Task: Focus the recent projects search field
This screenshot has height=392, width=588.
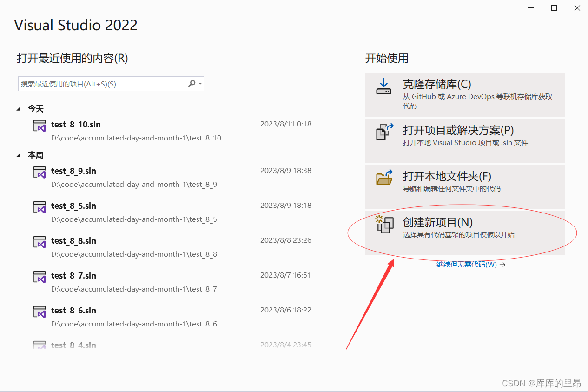Action: pyautogui.click(x=111, y=84)
